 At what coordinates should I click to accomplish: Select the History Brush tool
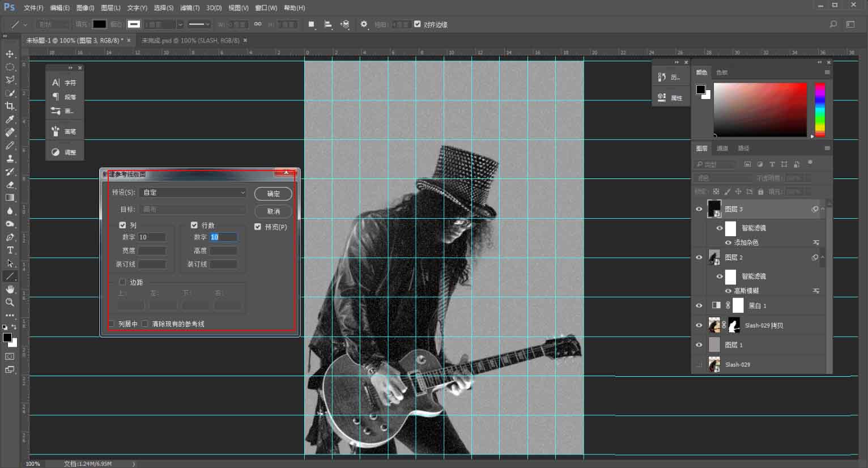coord(10,172)
